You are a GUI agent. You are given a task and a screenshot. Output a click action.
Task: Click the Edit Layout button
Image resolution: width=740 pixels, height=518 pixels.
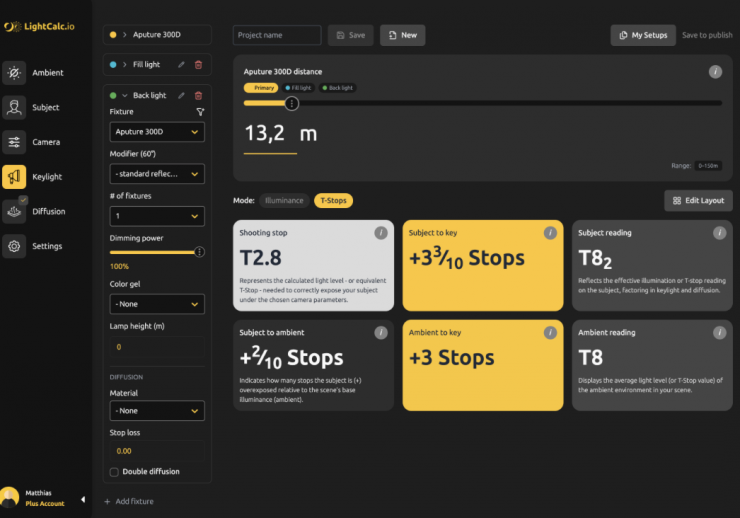click(698, 200)
